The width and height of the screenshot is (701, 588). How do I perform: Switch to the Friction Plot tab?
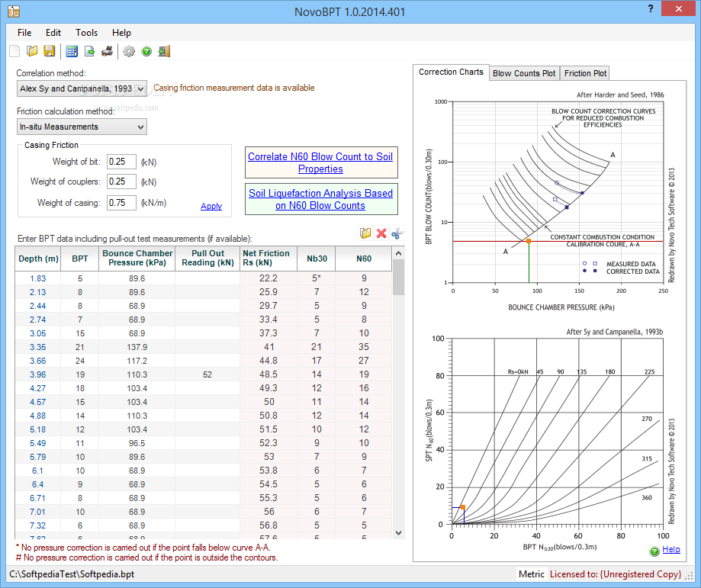click(x=585, y=73)
